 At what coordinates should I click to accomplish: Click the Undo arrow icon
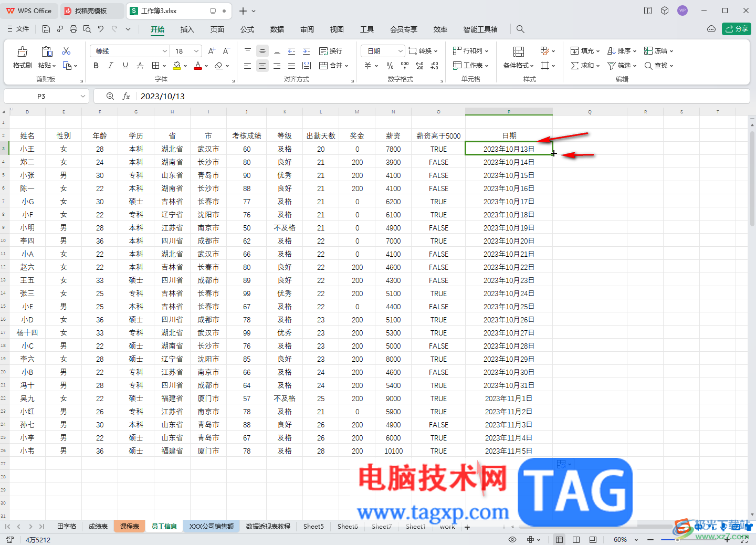[x=101, y=29]
